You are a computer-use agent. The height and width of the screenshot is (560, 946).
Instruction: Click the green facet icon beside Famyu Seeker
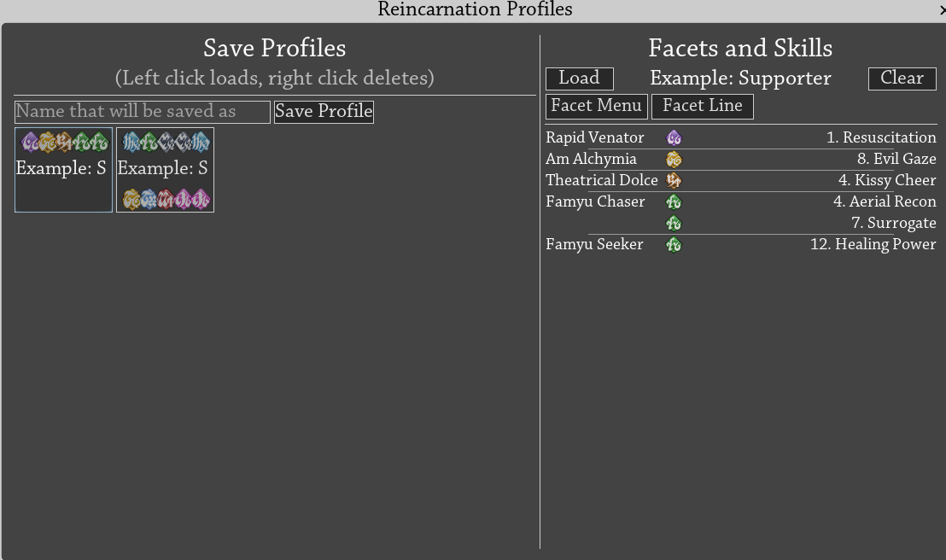(674, 244)
